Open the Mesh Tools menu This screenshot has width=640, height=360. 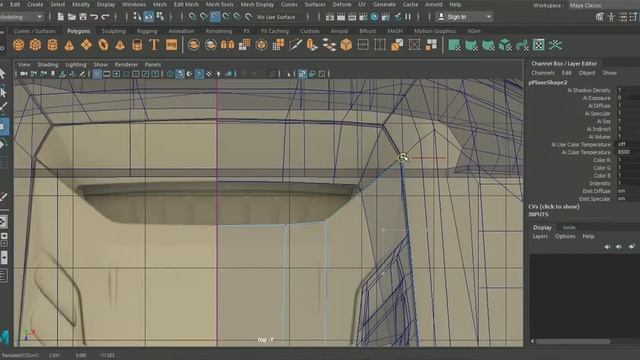click(219, 4)
